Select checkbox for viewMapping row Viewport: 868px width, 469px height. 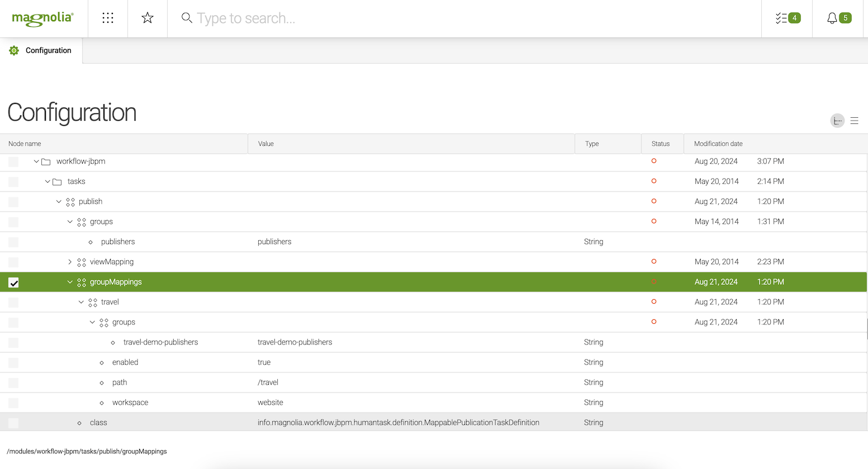tap(13, 262)
